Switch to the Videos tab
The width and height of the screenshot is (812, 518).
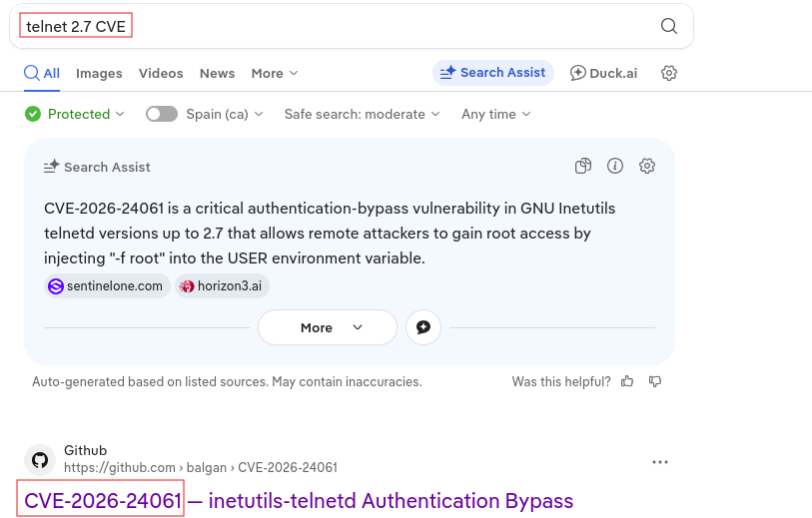tap(161, 74)
